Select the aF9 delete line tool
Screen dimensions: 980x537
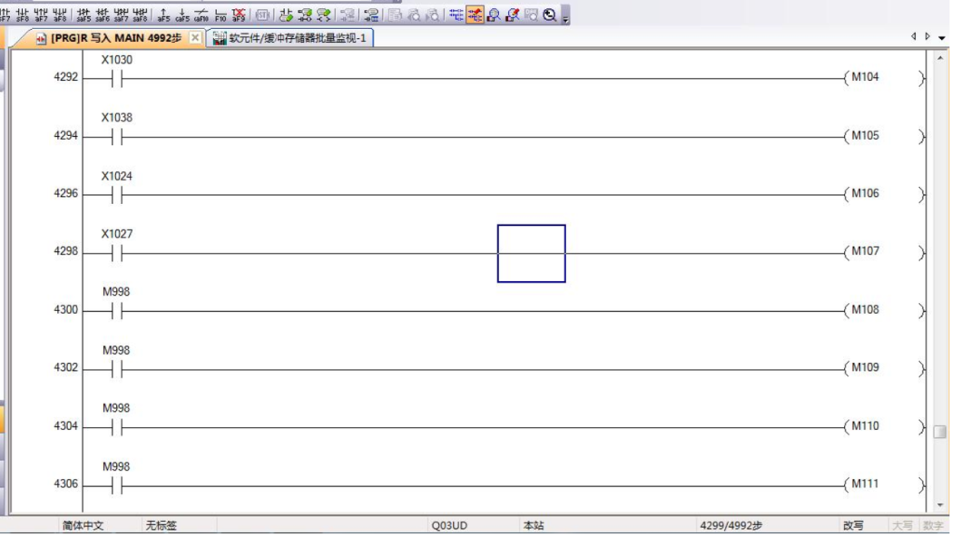tap(239, 15)
